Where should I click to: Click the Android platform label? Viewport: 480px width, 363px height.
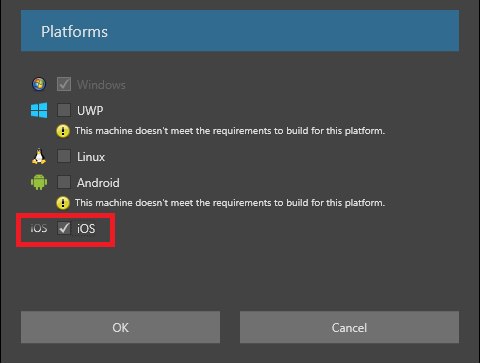tap(98, 182)
